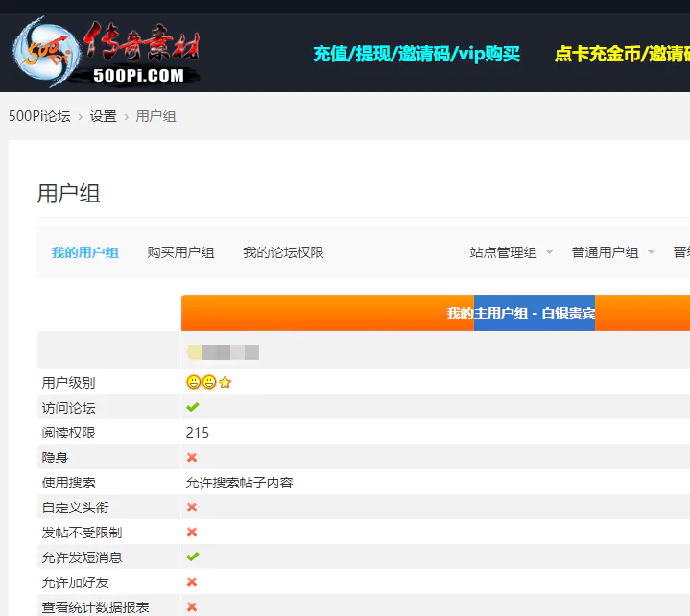Go to 500Pi论坛 breadcrumb

39,116
